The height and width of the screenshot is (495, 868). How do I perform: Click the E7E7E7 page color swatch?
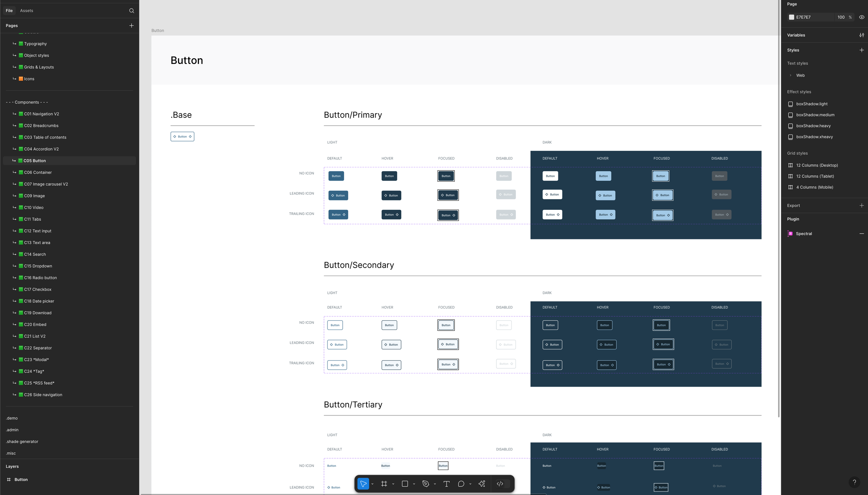[x=792, y=17]
